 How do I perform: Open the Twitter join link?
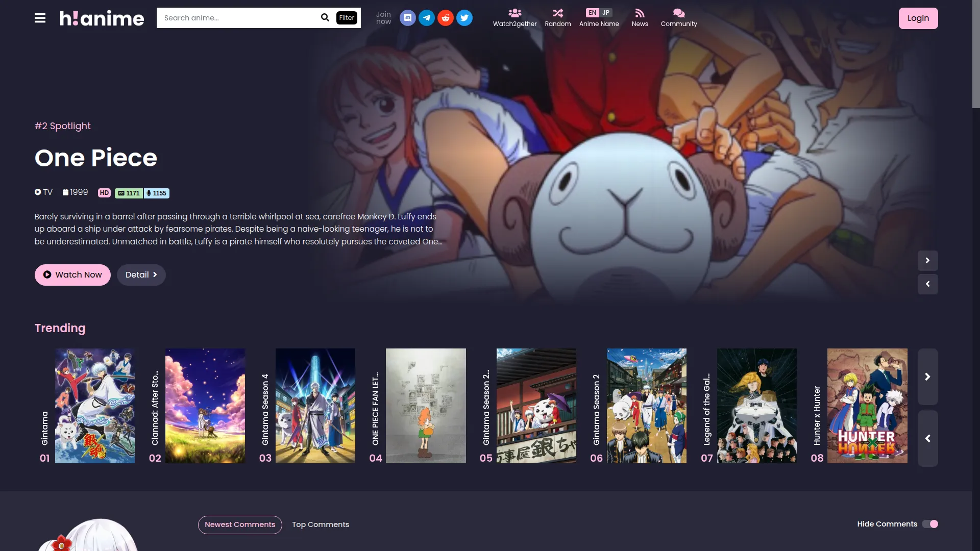click(464, 18)
